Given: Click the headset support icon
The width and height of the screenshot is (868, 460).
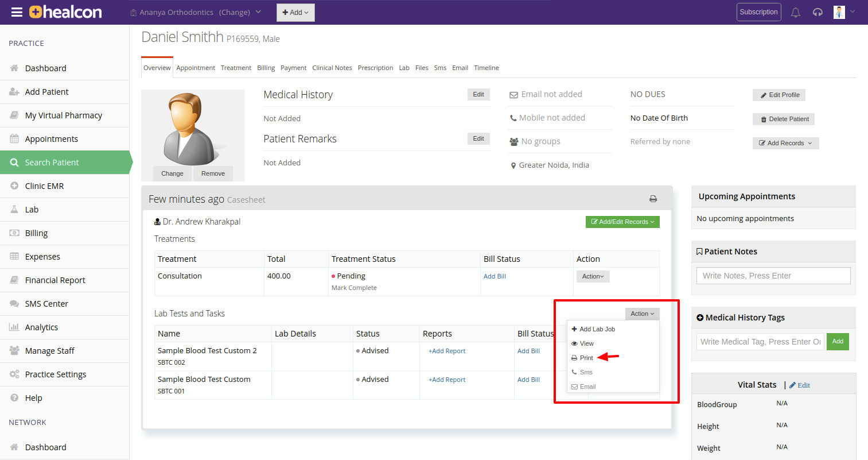Looking at the screenshot, I should tap(818, 12).
